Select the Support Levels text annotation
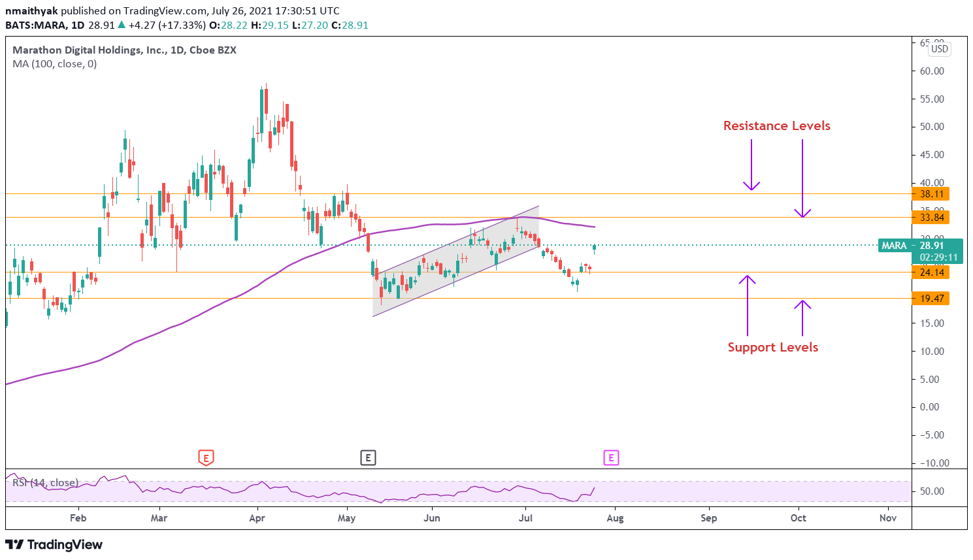 772,347
